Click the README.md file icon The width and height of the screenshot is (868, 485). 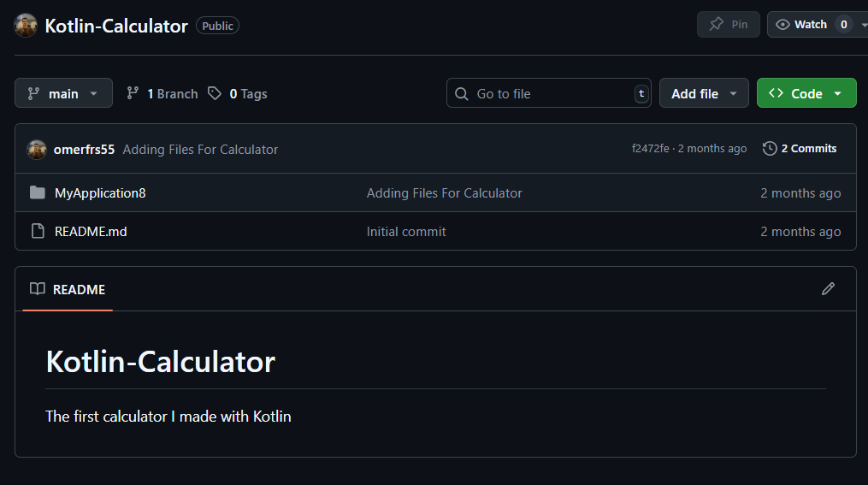38,231
